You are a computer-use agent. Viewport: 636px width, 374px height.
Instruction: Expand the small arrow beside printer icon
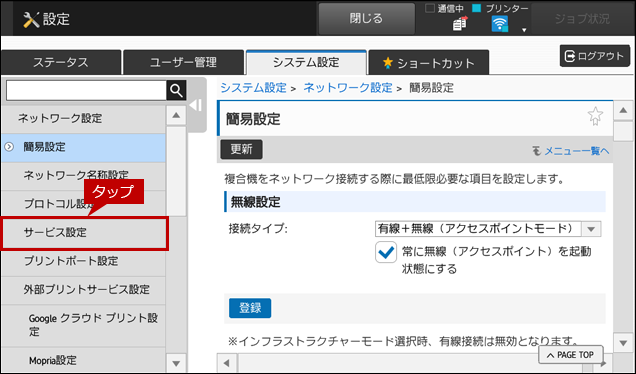[524, 30]
